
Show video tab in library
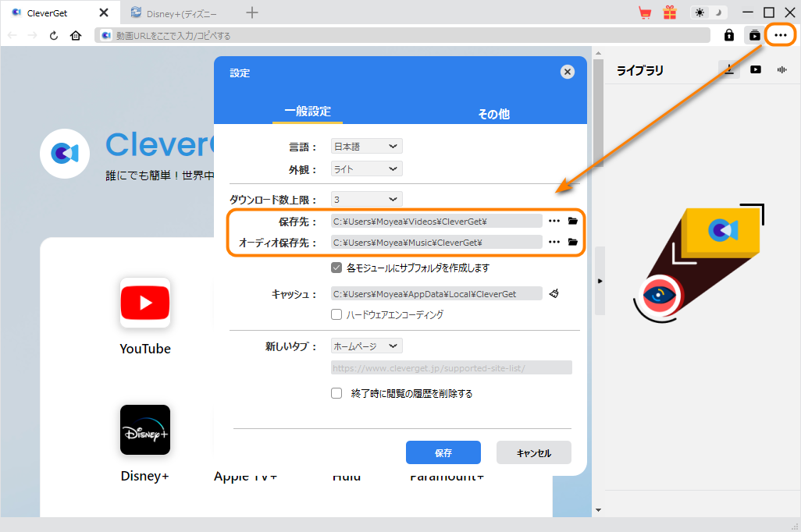point(756,70)
